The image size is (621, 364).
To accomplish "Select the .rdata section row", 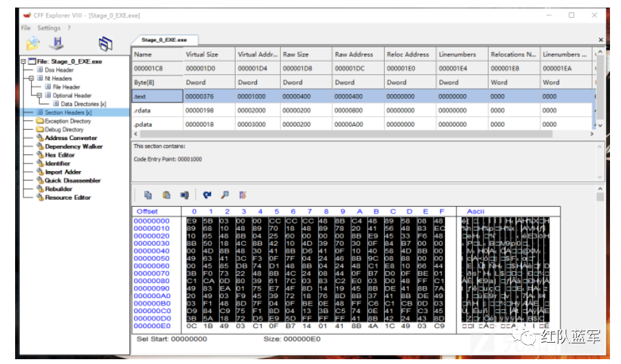I will [362, 110].
